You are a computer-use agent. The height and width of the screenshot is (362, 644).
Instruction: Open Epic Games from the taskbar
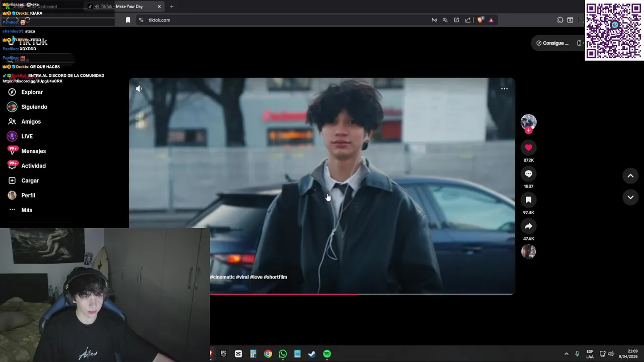point(224,354)
